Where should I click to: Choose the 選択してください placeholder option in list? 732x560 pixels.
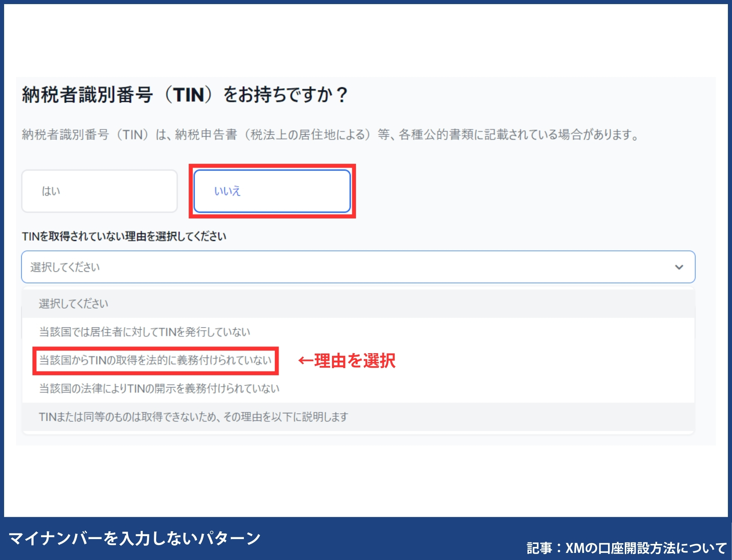point(358,304)
